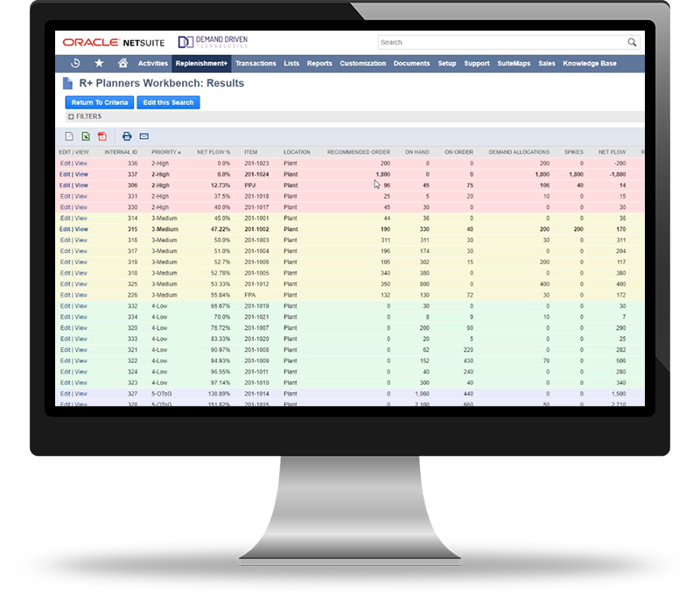The width and height of the screenshot is (700, 595).
Task: Click item cell 201-1018
Action: pos(256,196)
